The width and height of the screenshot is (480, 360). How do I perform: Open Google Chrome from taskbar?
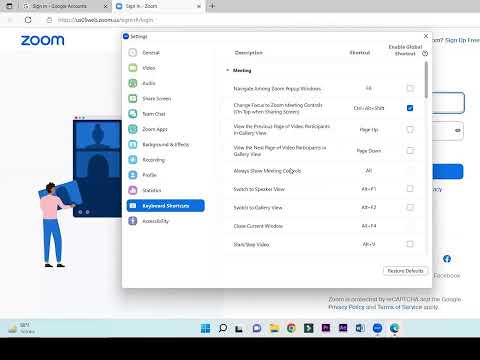click(291, 328)
